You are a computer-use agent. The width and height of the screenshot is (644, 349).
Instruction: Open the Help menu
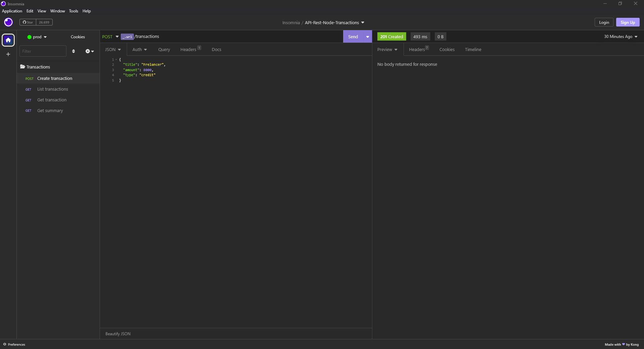pos(87,11)
